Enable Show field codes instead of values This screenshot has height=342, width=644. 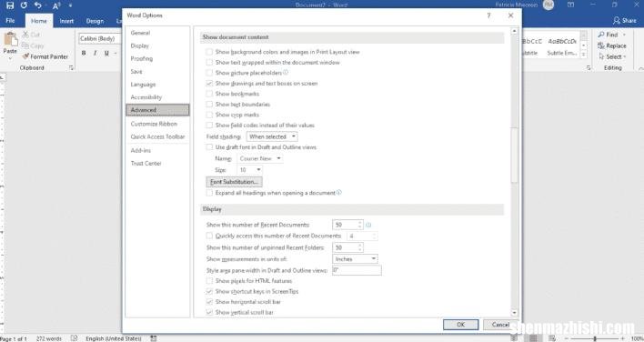[x=209, y=125]
